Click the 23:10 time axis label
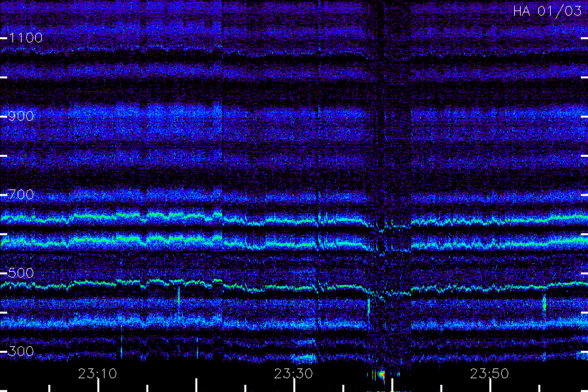 97,374
